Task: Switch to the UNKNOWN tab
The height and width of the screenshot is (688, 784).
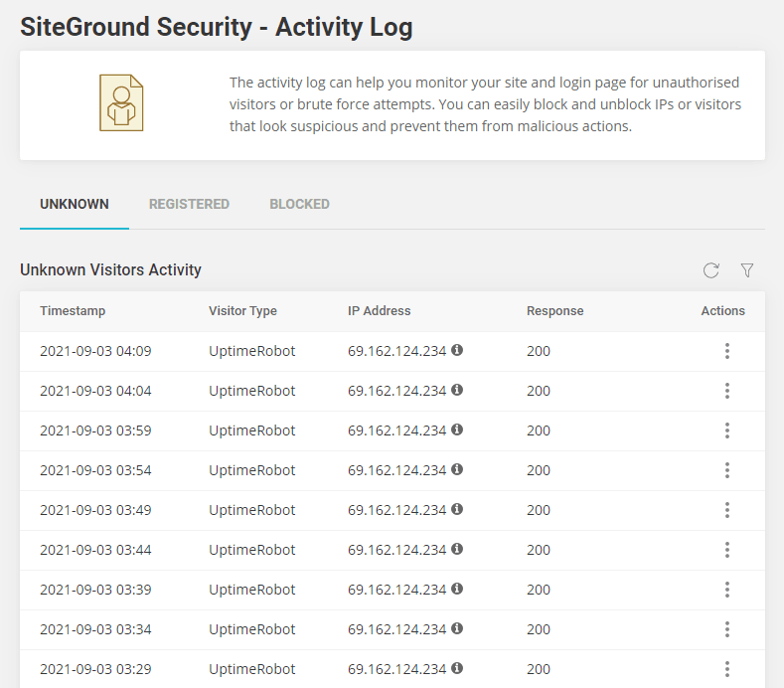Action: [x=75, y=204]
